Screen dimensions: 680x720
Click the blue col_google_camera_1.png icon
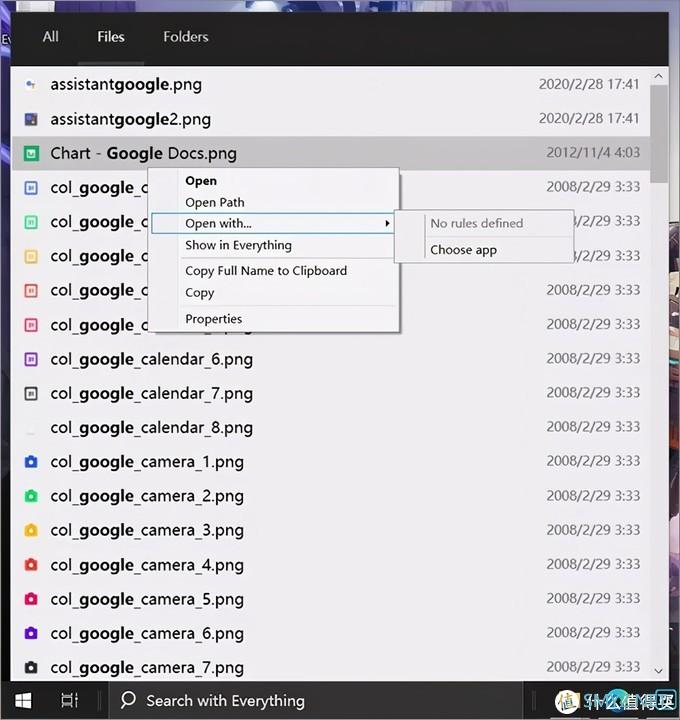coord(31,462)
